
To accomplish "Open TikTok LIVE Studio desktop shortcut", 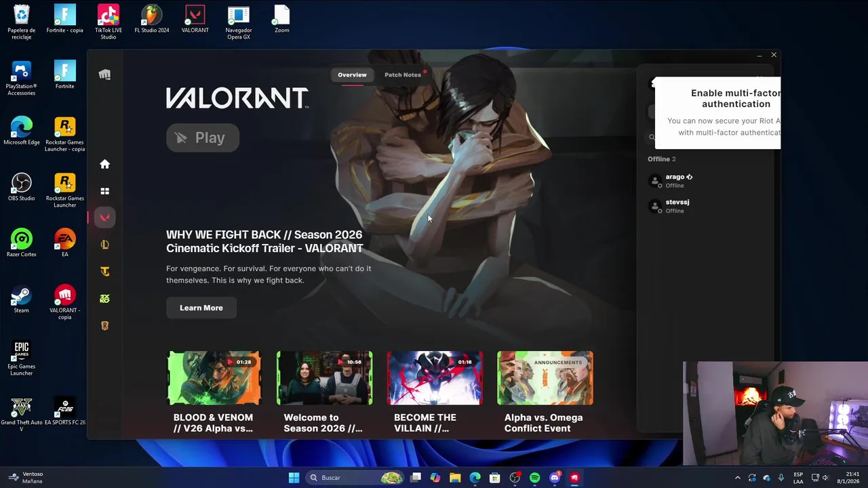I will click(108, 22).
